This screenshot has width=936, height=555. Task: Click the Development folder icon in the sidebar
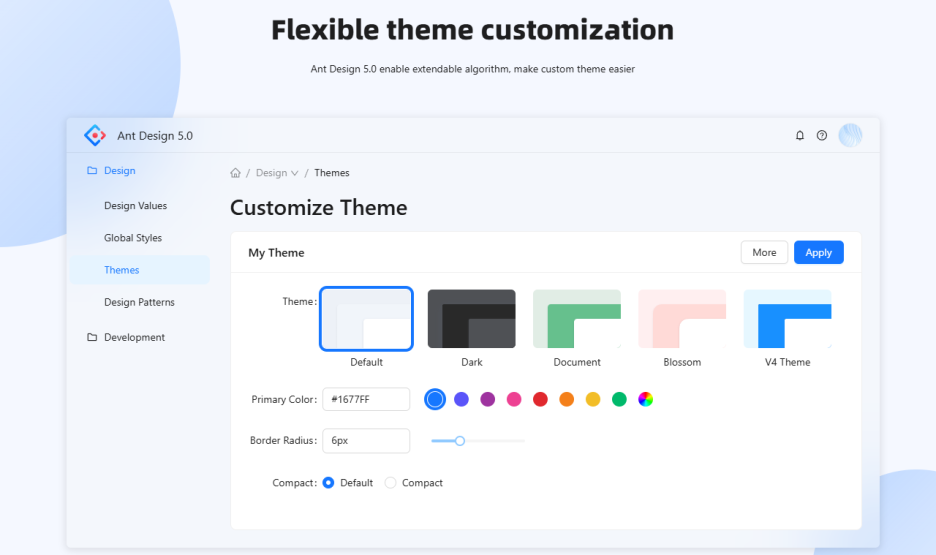[92, 337]
